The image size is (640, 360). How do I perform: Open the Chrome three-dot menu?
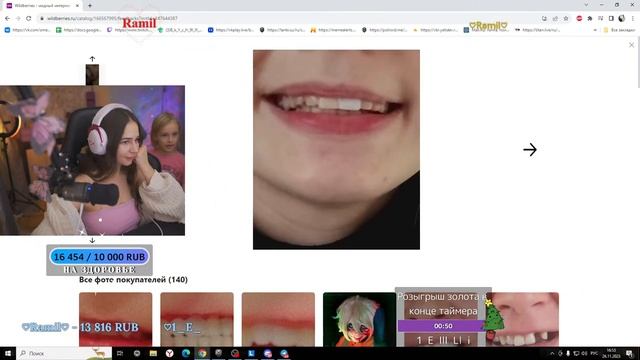tap(633, 18)
